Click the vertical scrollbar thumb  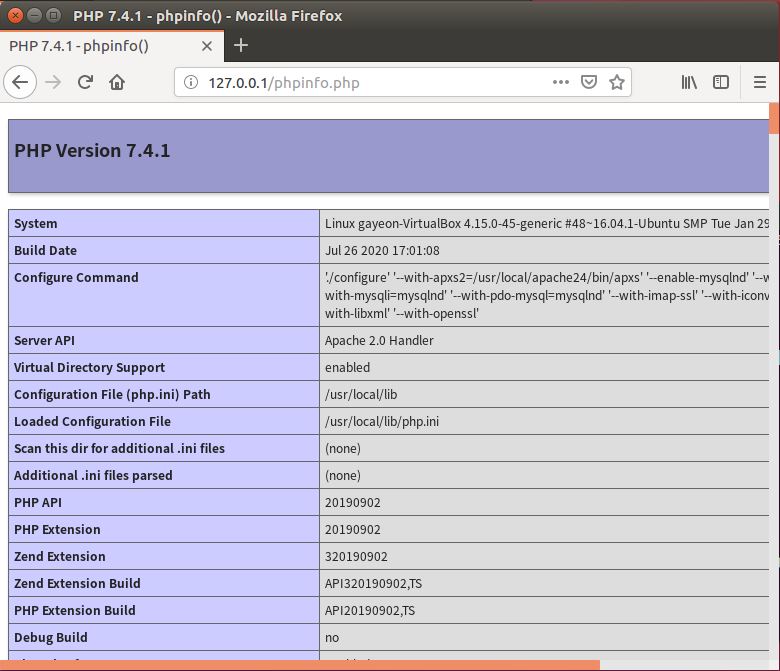[774, 118]
